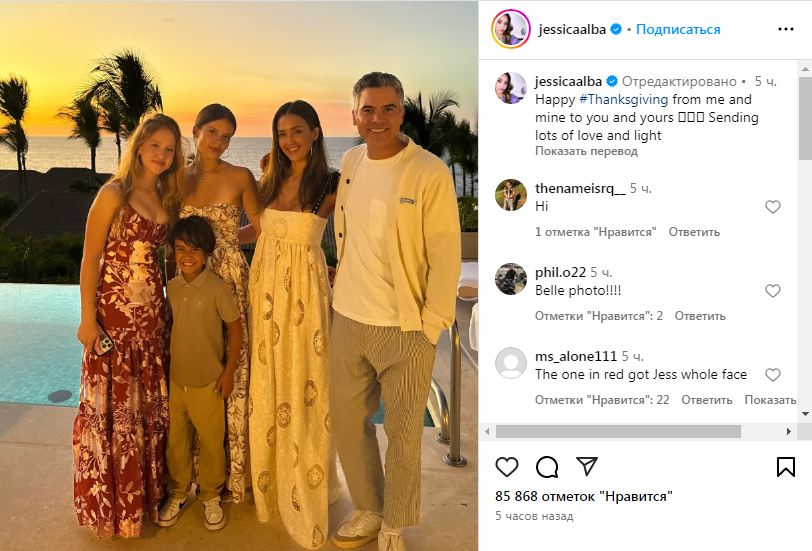Open jessicaalba's story avatar in the header

pos(510,29)
